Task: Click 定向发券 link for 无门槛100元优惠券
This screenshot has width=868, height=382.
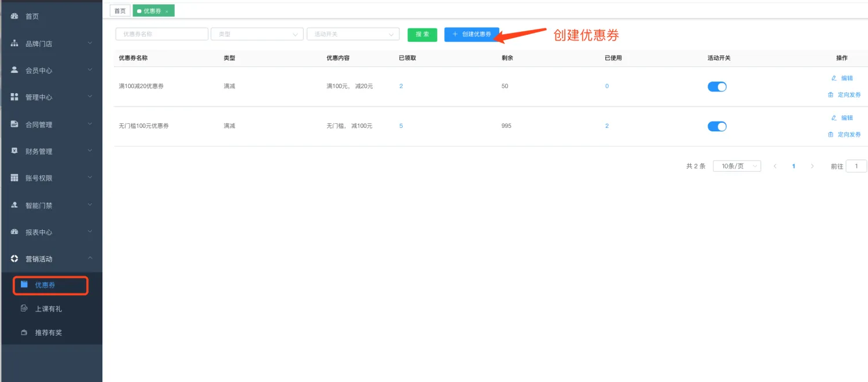Action: click(x=845, y=134)
